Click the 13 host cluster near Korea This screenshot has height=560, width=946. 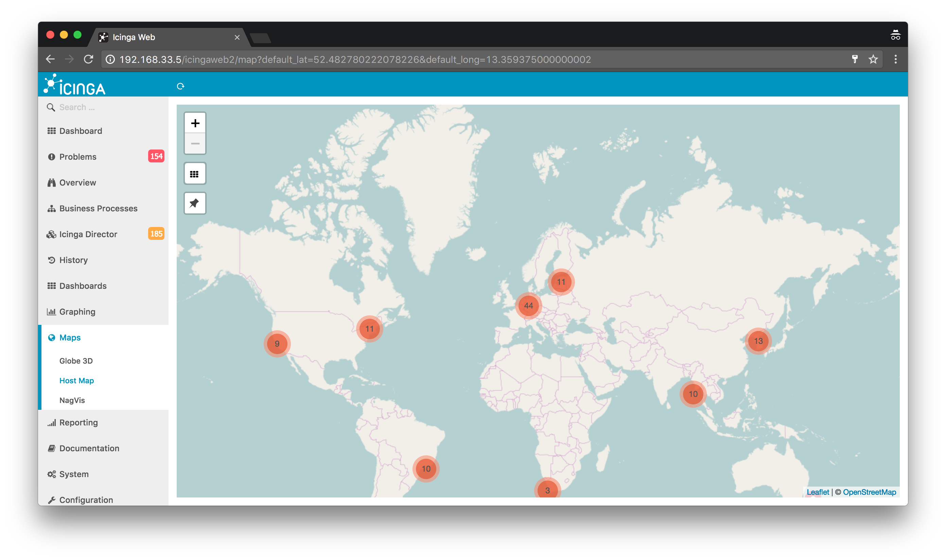click(x=758, y=341)
